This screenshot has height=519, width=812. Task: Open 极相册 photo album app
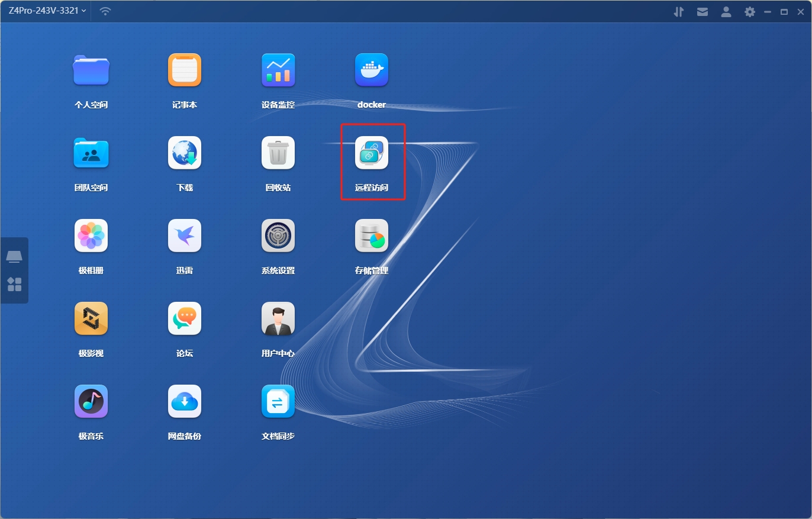[x=91, y=236]
